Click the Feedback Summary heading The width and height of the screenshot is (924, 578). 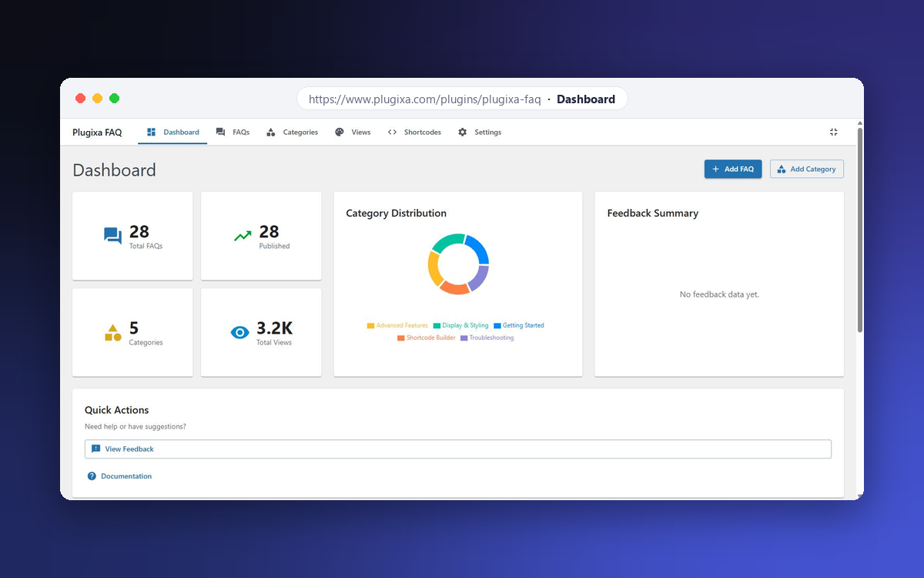click(x=652, y=213)
